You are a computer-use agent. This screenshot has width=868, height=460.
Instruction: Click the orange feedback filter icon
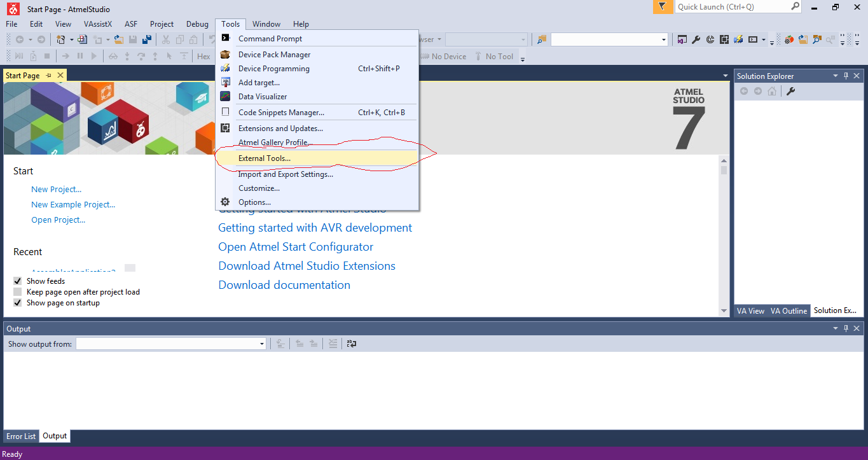point(662,6)
